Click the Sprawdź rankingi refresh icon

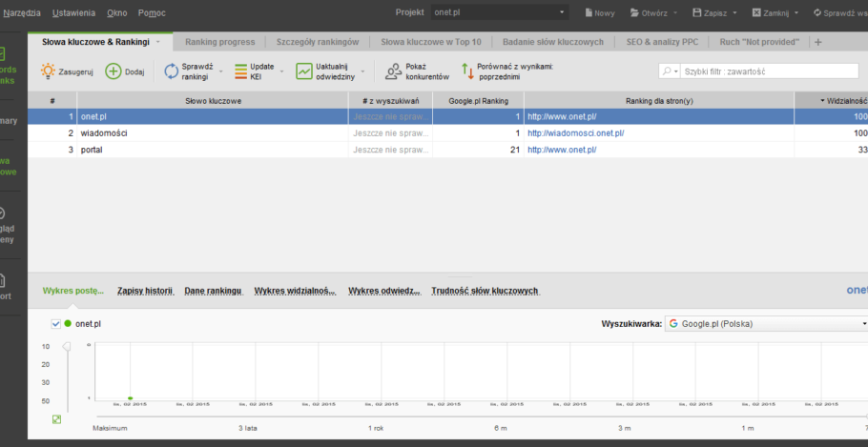[171, 71]
